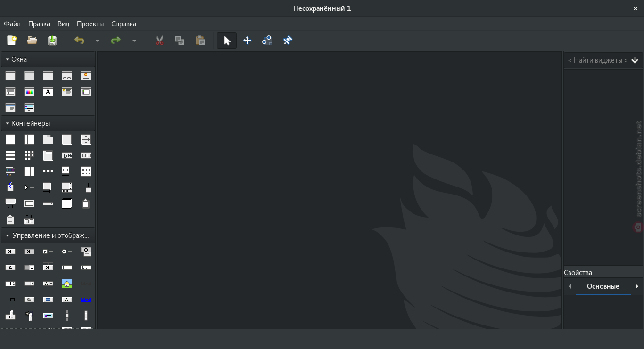
Task: Create a new project from the toolbar
Action: click(12, 41)
